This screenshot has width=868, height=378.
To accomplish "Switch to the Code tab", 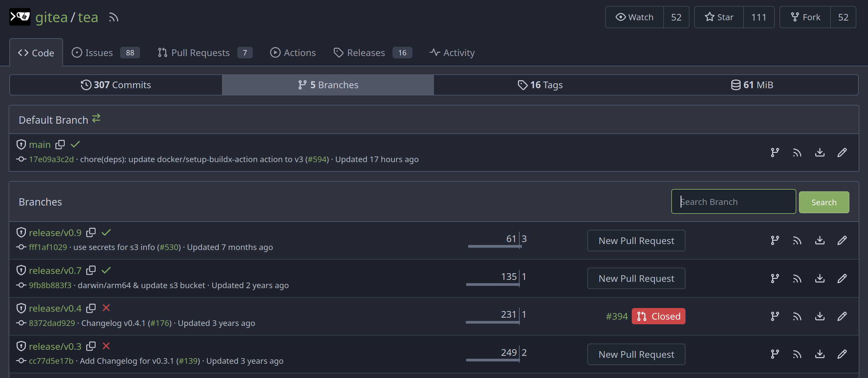I will tap(36, 52).
